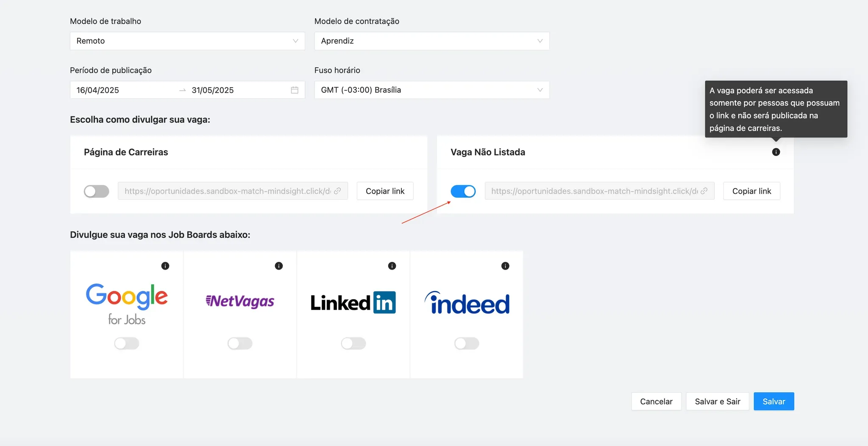Click the link icon in the Vaga Não Listada URL field
Image resolution: width=868 pixels, height=446 pixels.
(704, 191)
